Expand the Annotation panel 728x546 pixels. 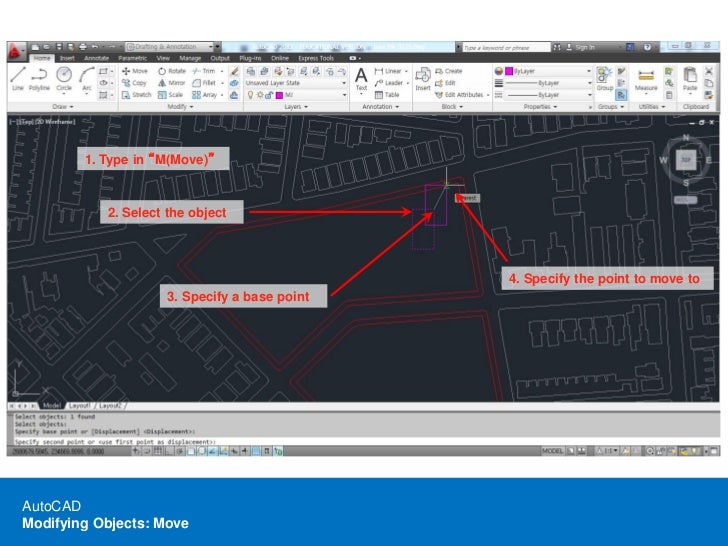point(380,107)
